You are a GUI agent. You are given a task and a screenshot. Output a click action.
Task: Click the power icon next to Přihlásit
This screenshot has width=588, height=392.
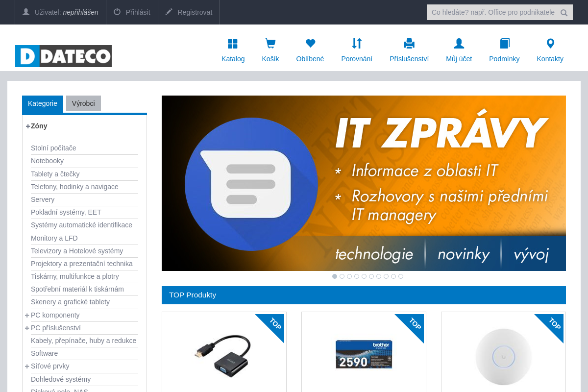point(117,12)
